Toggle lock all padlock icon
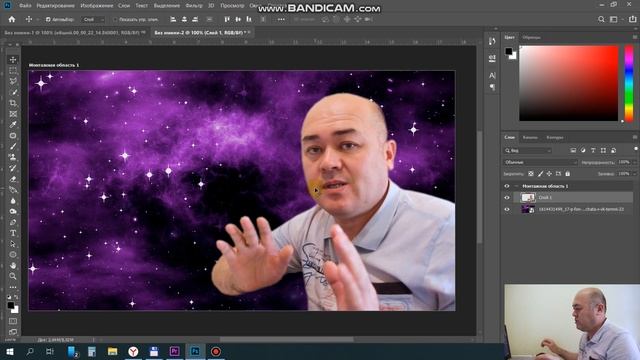The width and height of the screenshot is (640, 360). click(567, 174)
